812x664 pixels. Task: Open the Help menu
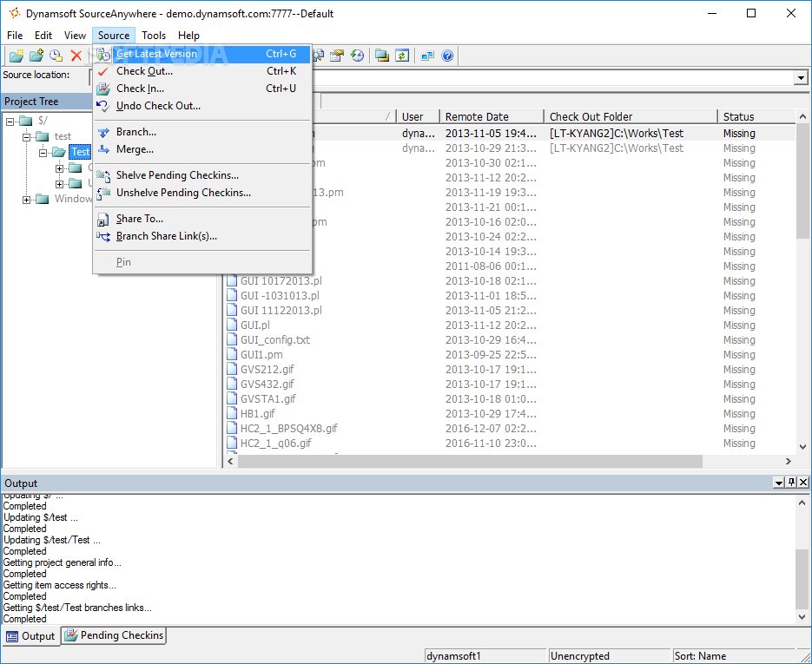point(188,36)
